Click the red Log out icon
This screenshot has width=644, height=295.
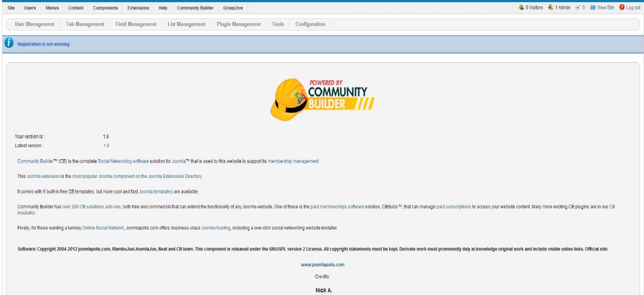click(x=622, y=7)
